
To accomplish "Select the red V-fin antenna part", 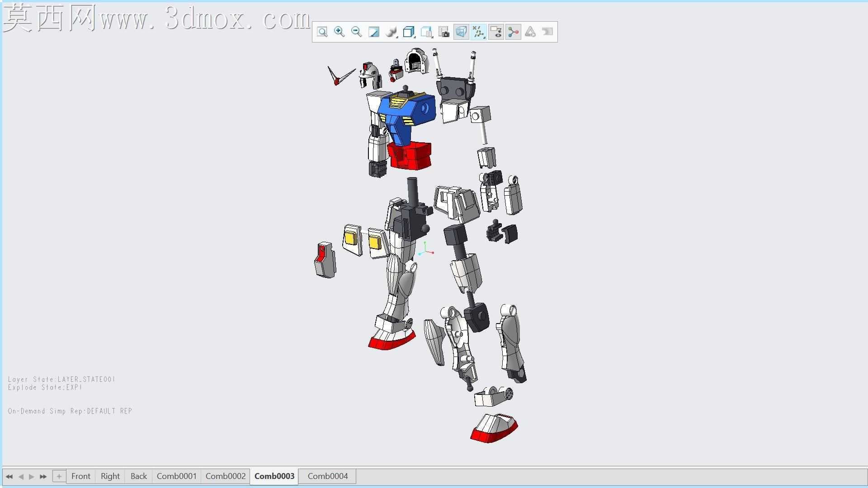I will click(336, 81).
